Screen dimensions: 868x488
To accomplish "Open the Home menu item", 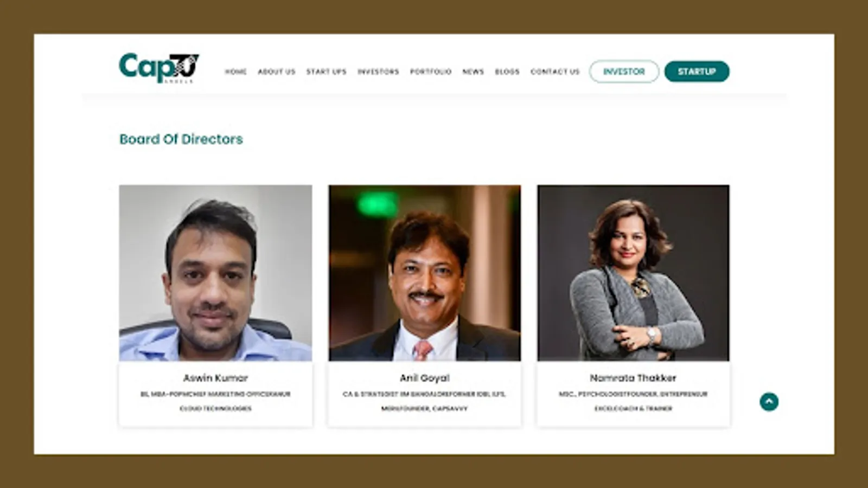I will [235, 72].
